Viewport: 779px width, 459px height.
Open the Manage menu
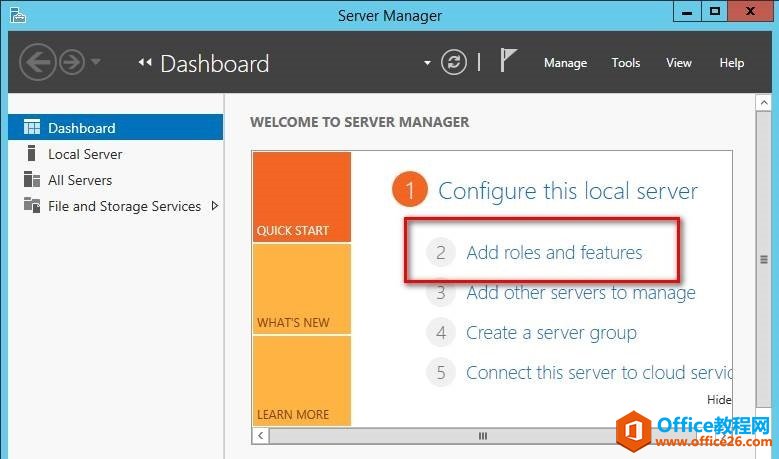[565, 63]
